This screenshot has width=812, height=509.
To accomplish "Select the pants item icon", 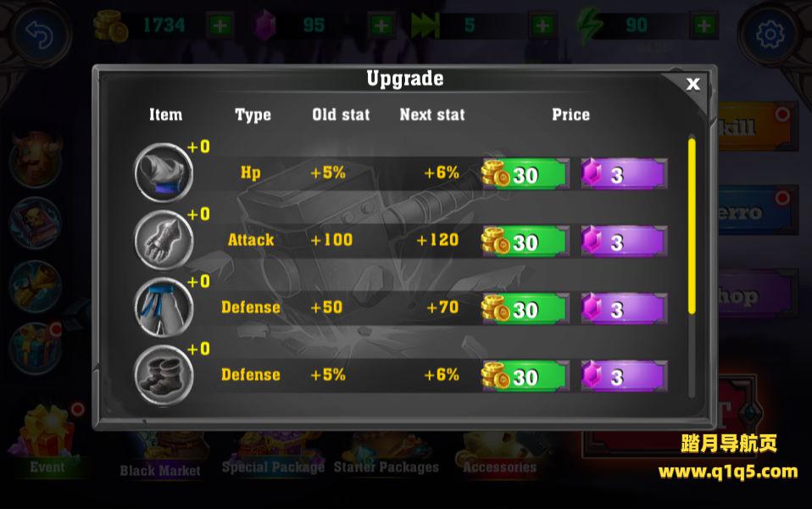I will (x=164, y=307).
